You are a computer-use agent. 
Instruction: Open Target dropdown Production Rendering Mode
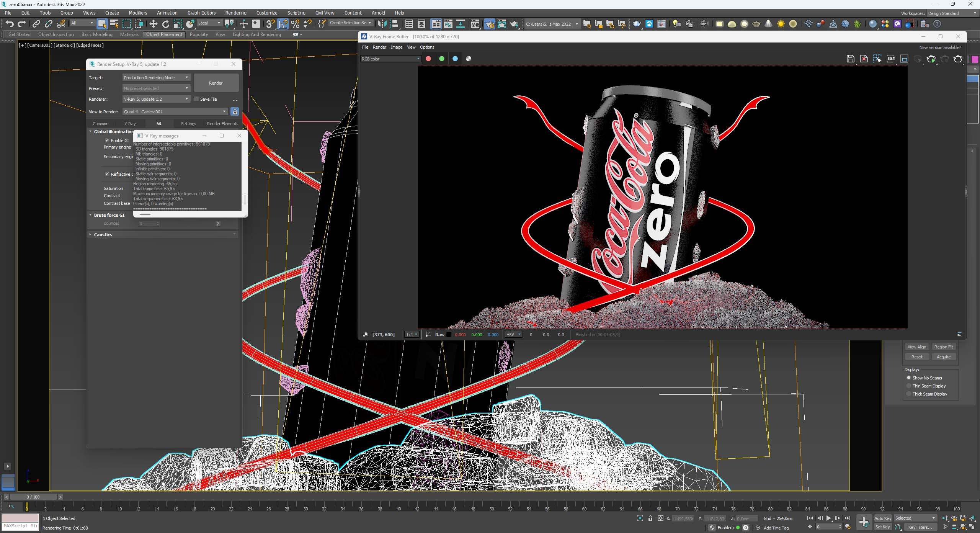coord(156,77)
